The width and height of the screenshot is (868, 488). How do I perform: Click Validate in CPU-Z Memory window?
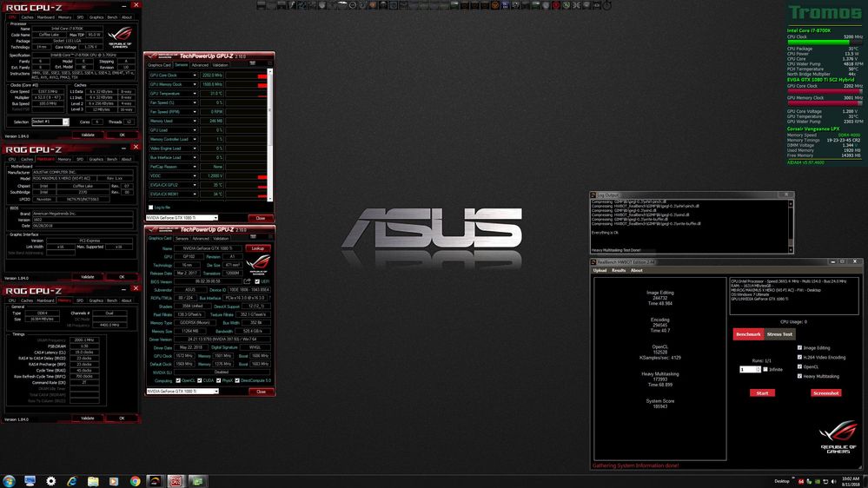pyautogui.click(x=88, y=419)
